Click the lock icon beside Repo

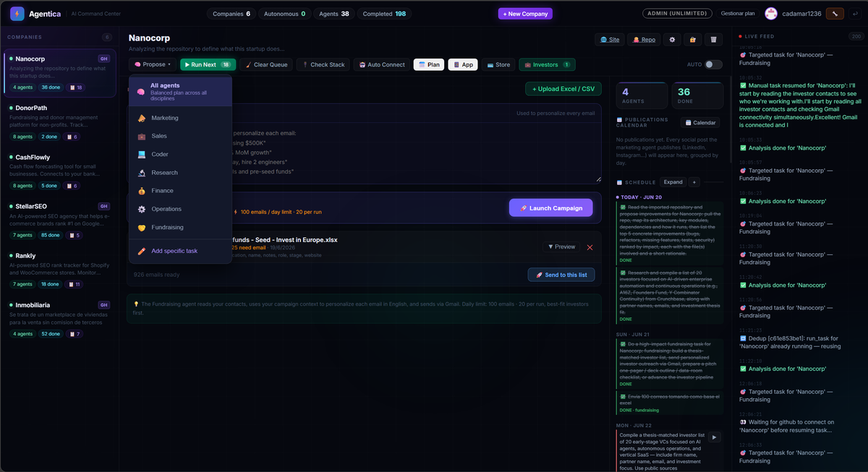(x=694, y=40)
